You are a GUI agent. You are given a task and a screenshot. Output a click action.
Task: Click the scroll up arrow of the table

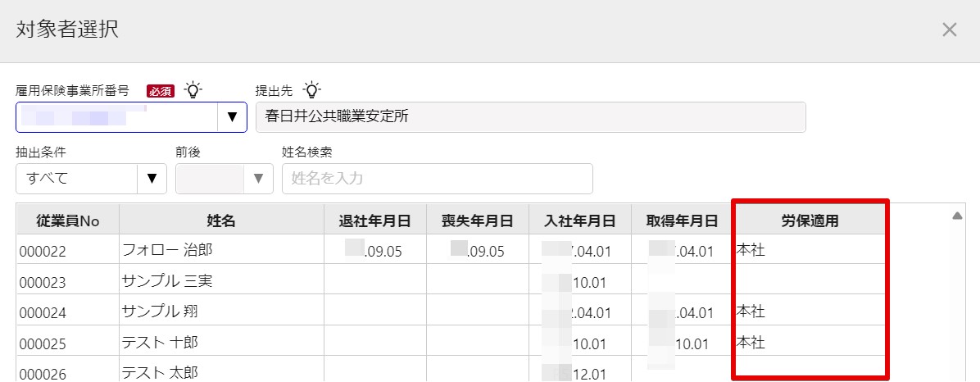pos(957,216)
